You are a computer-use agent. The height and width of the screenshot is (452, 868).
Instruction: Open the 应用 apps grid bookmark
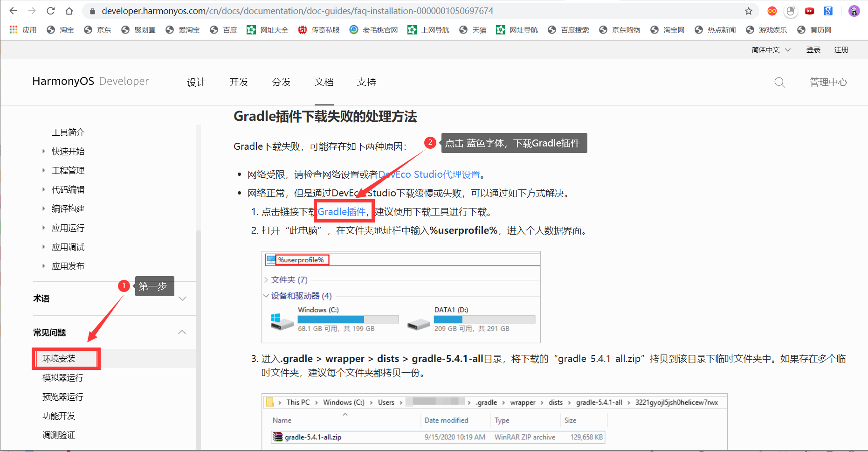click(23, 30)
